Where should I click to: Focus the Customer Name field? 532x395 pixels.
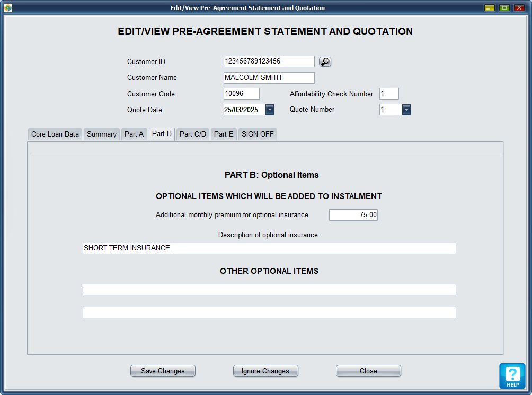pyautogui.click(x=269, y=78)
